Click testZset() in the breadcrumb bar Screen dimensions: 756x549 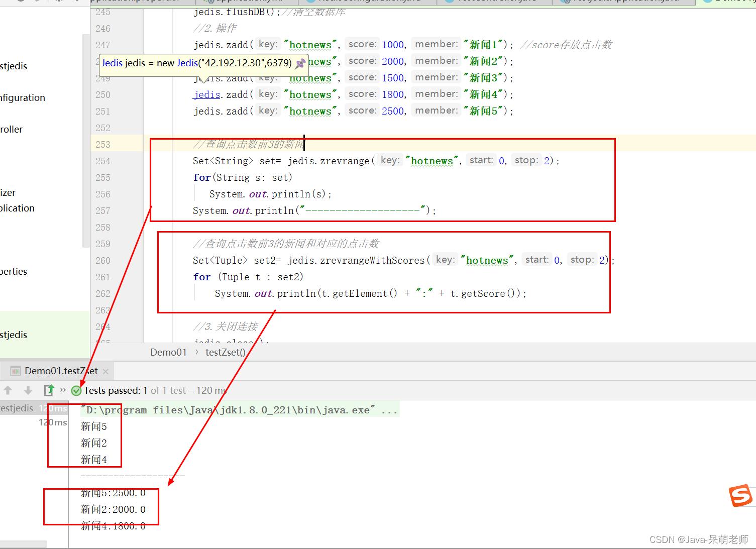pos(225,352)
